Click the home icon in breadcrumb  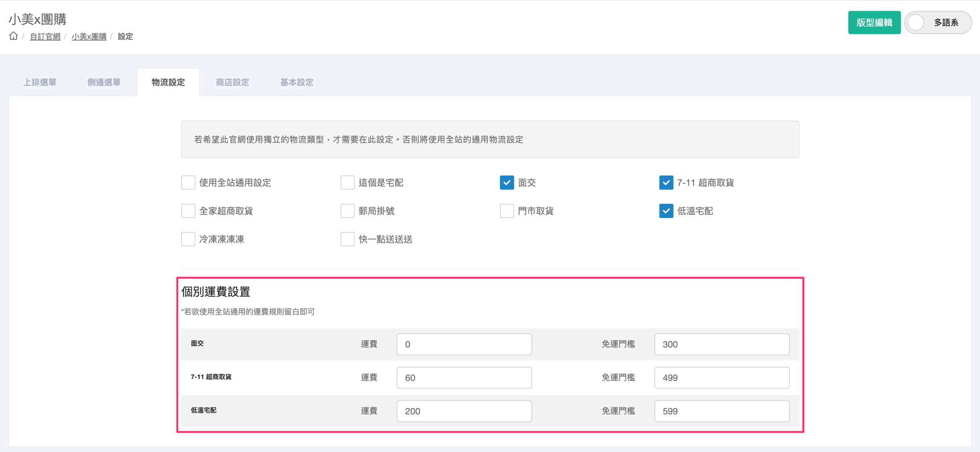[13, 36]
